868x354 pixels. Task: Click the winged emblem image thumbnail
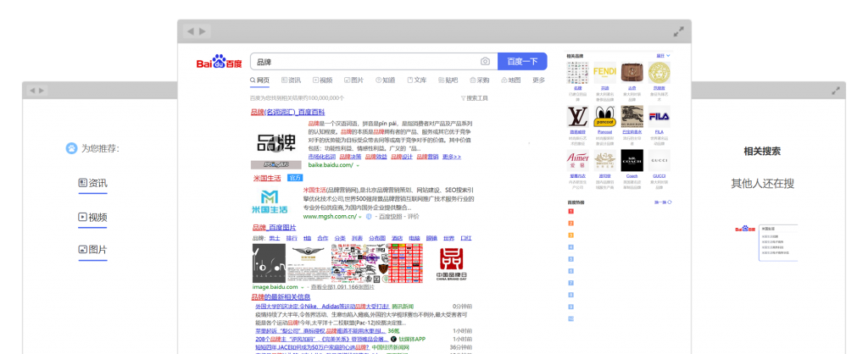click(309, 264)
